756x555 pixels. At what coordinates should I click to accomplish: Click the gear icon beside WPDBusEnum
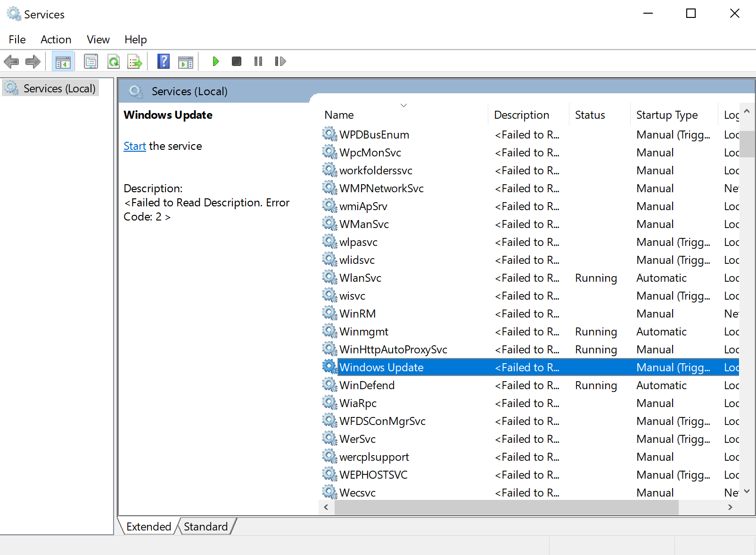(329, 134)
